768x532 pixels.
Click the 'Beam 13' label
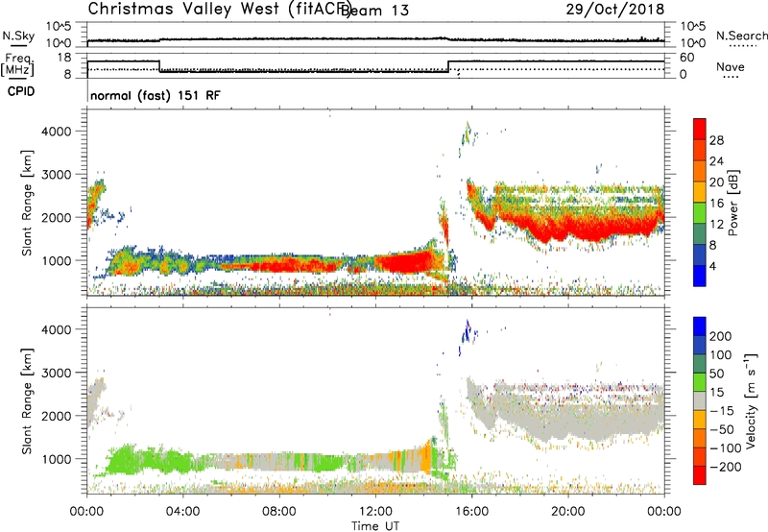tap(374, 11)
